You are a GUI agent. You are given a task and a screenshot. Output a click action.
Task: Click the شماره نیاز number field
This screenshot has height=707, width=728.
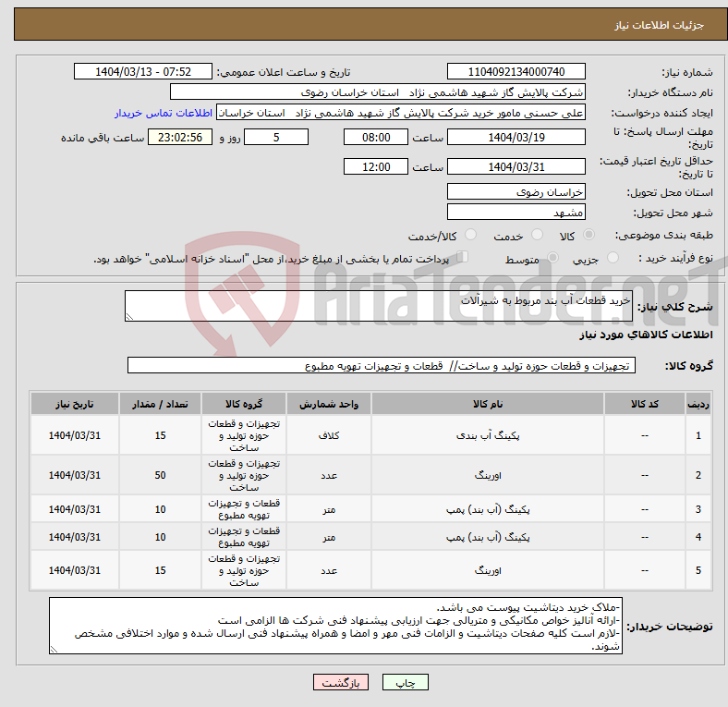pyautogui.click(x=516, y=72)
